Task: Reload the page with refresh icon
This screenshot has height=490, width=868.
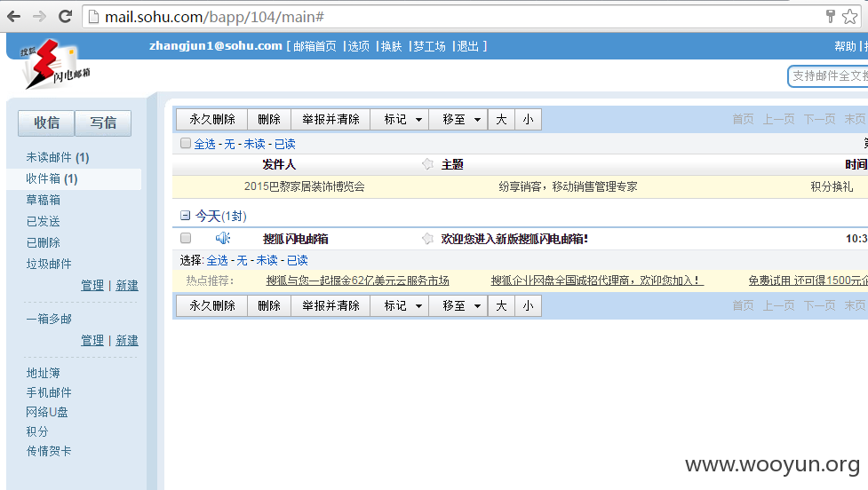Action: coord(66,17)
